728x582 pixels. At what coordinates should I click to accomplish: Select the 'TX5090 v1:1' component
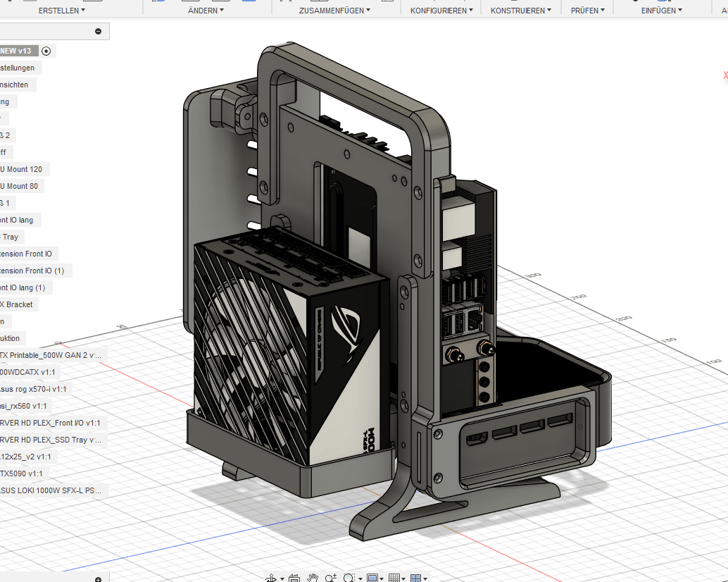tap(23, 473)
